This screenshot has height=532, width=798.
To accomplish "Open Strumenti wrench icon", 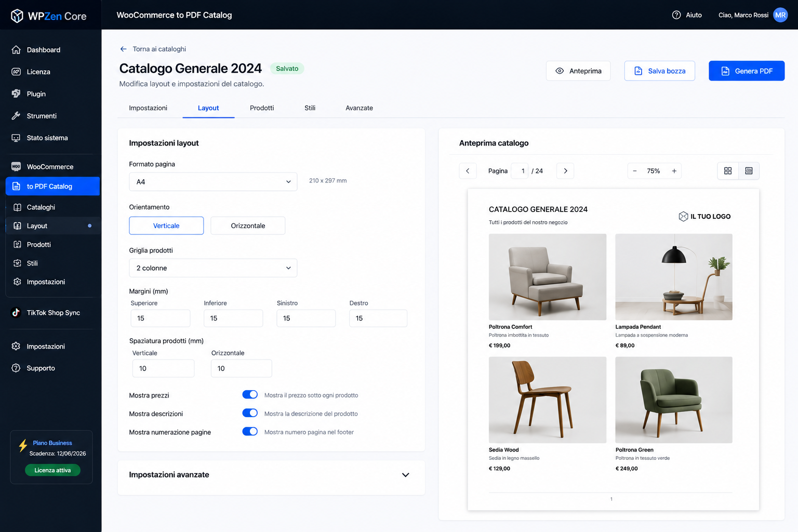I will pyautogui.click(x=16, y=116).
